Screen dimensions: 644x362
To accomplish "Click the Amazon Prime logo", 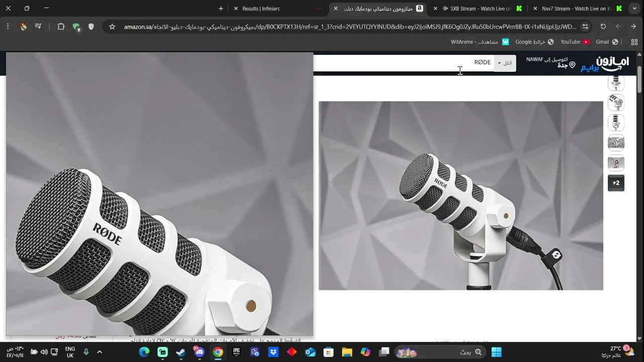I will coord(605,63).
